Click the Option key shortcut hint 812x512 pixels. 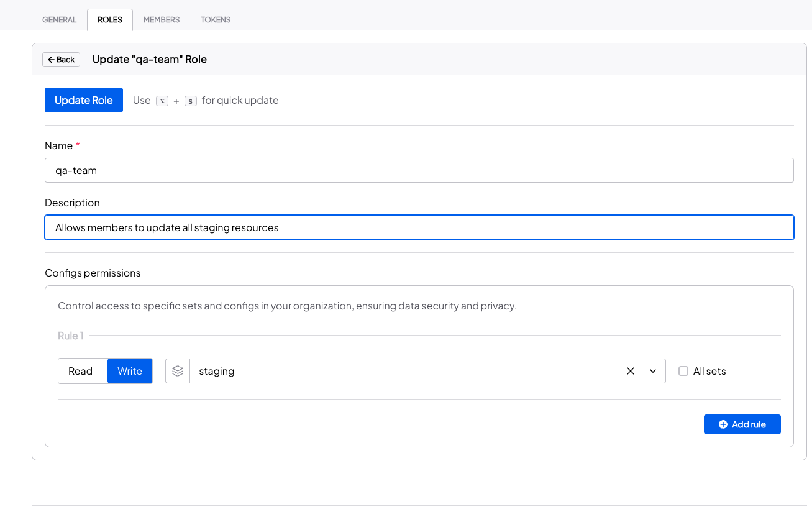coord(162,101)
